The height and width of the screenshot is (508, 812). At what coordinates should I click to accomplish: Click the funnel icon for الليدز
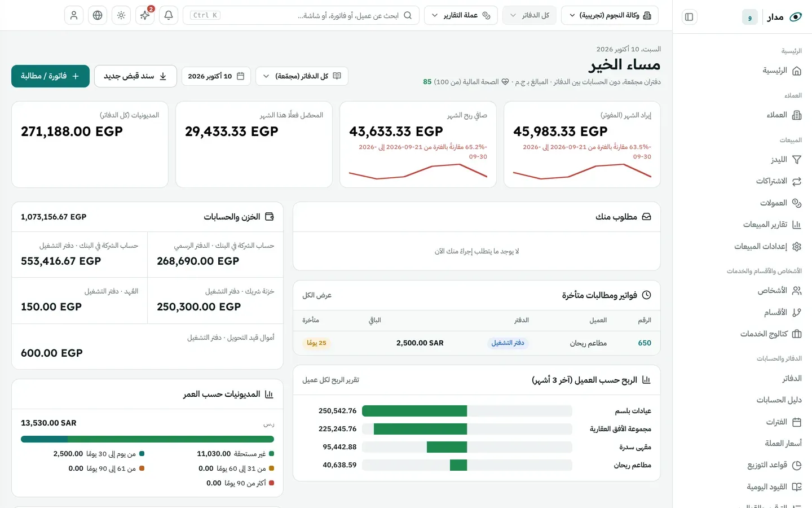pyautogui.click(x=797, y=160)
